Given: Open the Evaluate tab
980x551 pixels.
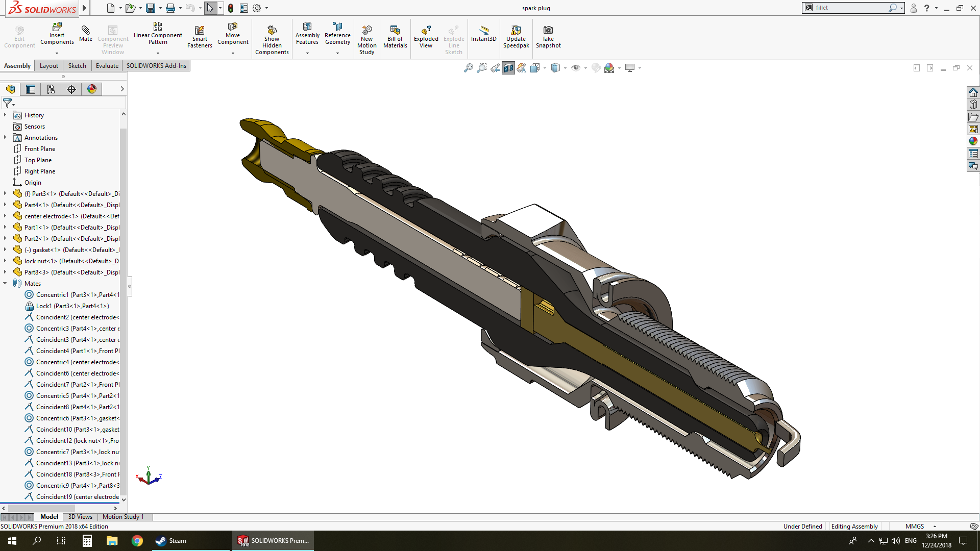Looking at the screenshot, I should tap(107, 66).
